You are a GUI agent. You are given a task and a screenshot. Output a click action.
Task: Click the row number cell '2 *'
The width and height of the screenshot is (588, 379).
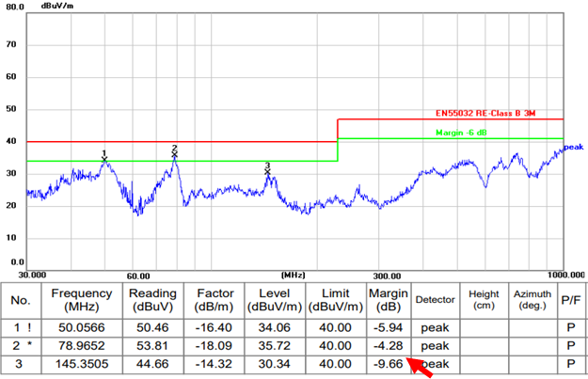(x=23, y=346)
